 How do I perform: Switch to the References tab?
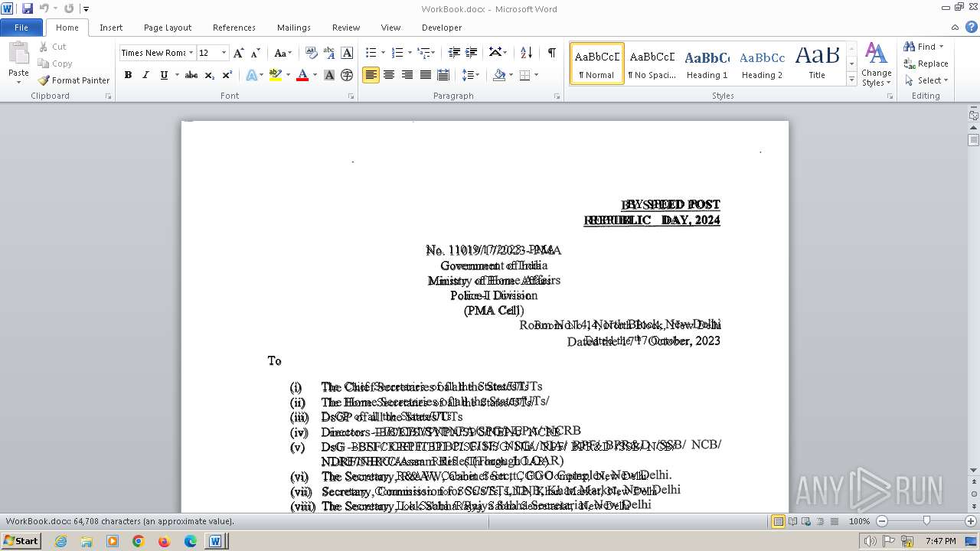(234, 28)
